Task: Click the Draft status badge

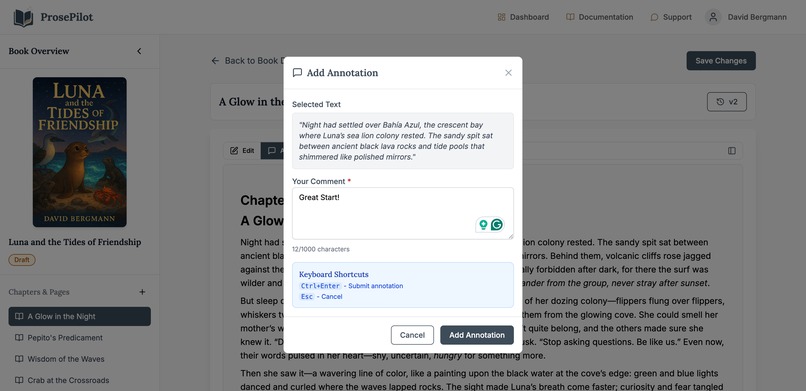Action: 22,259
